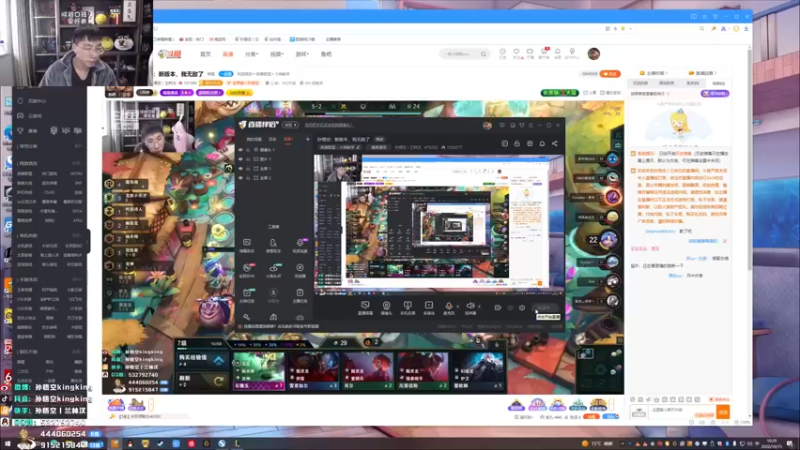Toggle visibility eye of first source in streaming tool
Image resolution: width=800 pixels, height=450 pixels.
click(241, 150)
